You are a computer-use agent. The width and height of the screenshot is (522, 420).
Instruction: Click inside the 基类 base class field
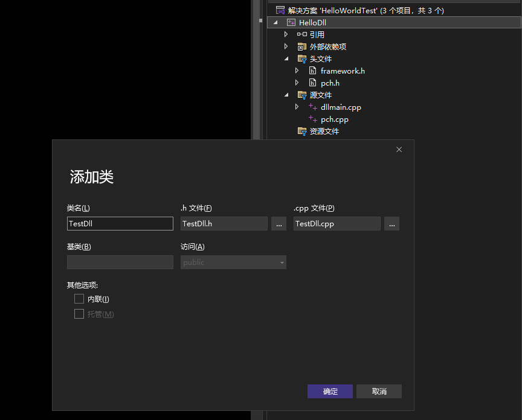[x=120, y=262]
